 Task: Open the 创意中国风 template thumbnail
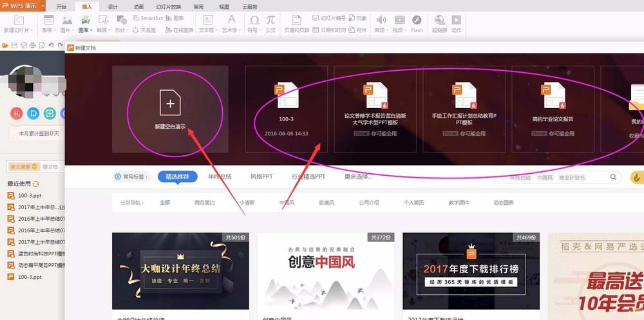326,271
